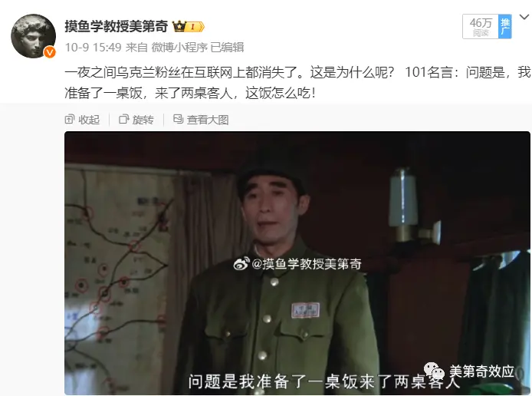This screenshot has height=396, width=532.
Task: Click the WeChat logo watermark in image
Action: pos(434,371)
